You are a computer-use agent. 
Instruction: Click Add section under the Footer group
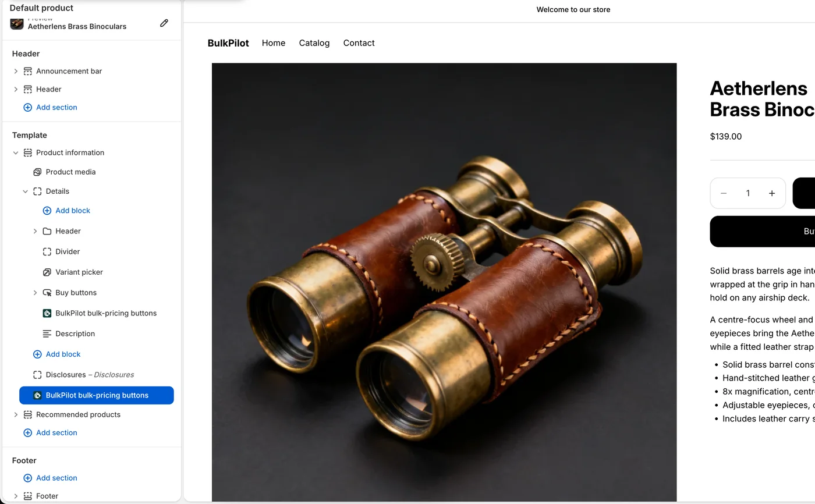pyautogui.click(x=56, y=478)
